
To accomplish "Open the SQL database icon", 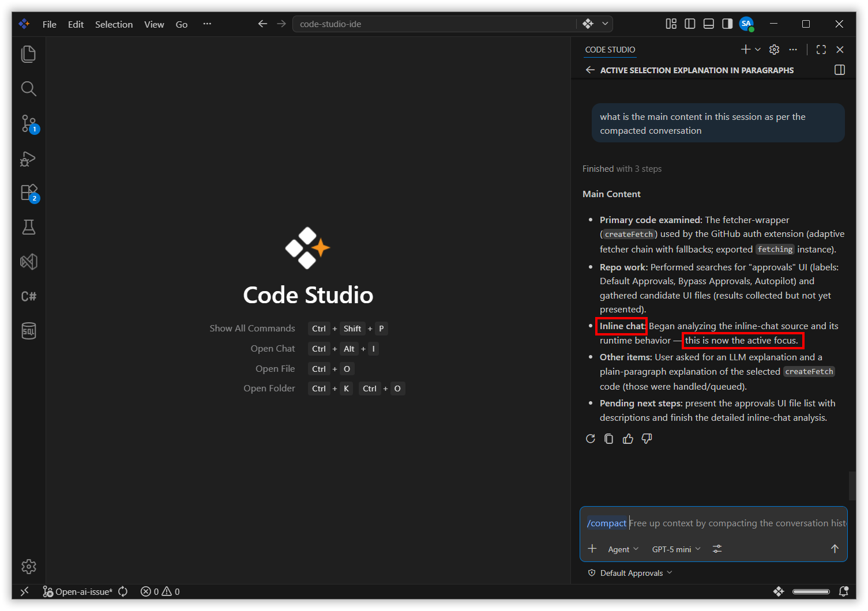I will [x=28, y=331].
